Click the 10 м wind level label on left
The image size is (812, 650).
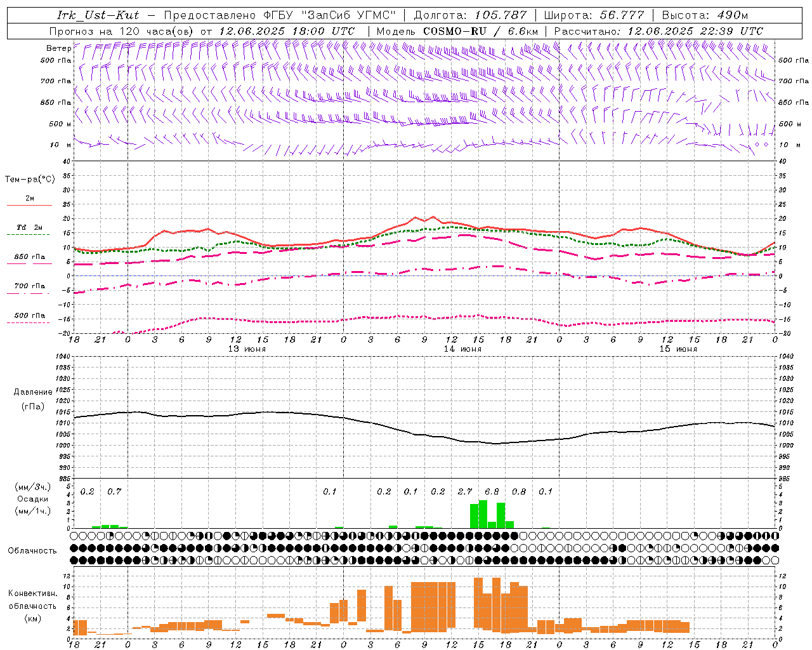61,145
